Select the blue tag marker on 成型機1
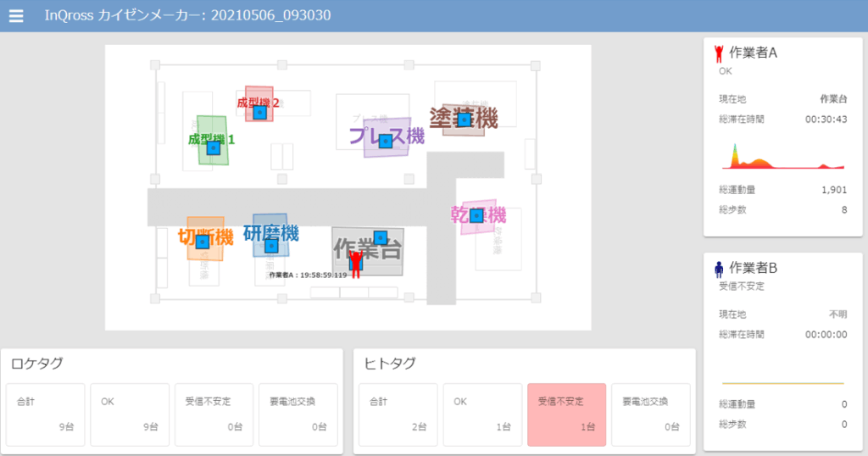The width and height of the screenshot is (868, 456). [x=213, y=147]
